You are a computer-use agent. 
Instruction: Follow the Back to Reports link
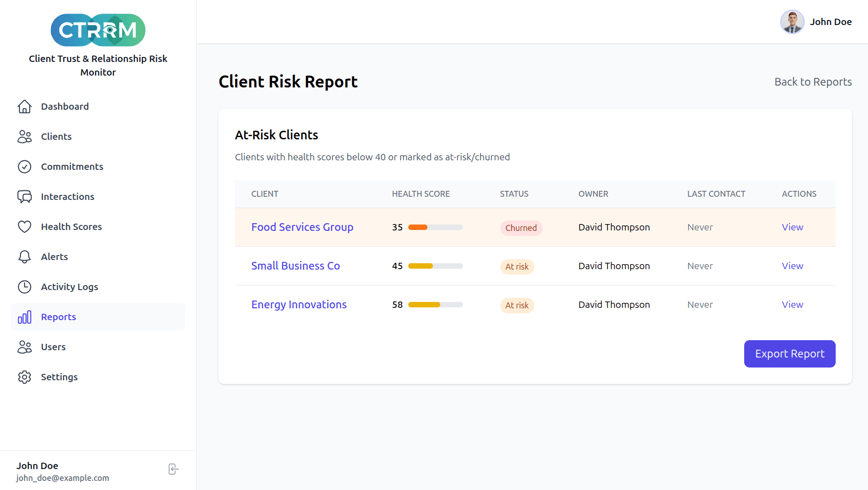click(x=813, y=82)
